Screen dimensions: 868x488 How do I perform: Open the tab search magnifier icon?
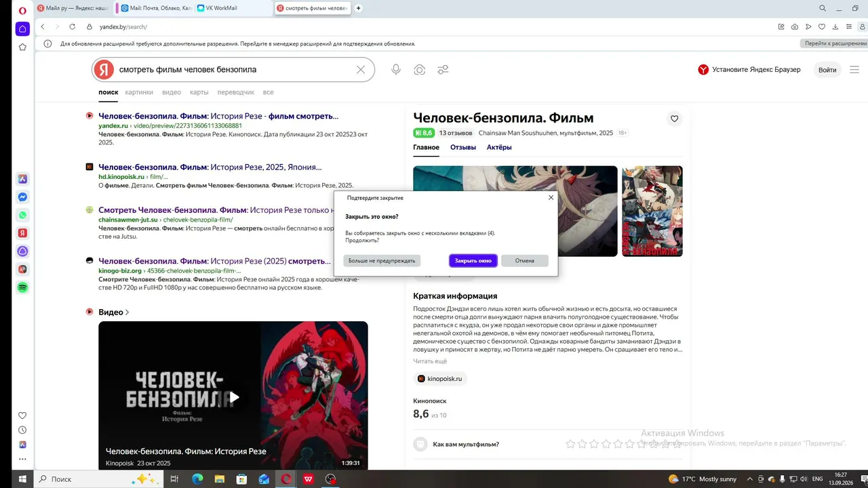click(x=823, y=8)
